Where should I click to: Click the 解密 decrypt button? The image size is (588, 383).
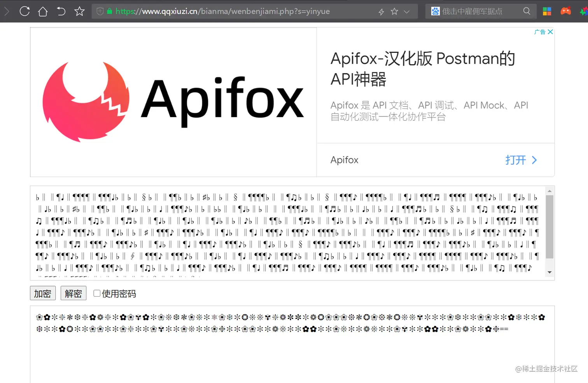pyautogui.click(x=73, y=293)
